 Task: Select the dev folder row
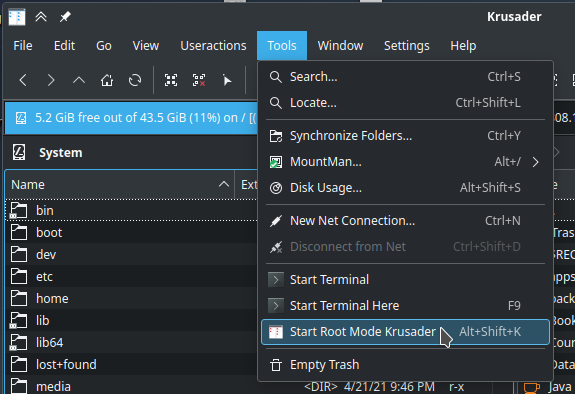point(131,255)
